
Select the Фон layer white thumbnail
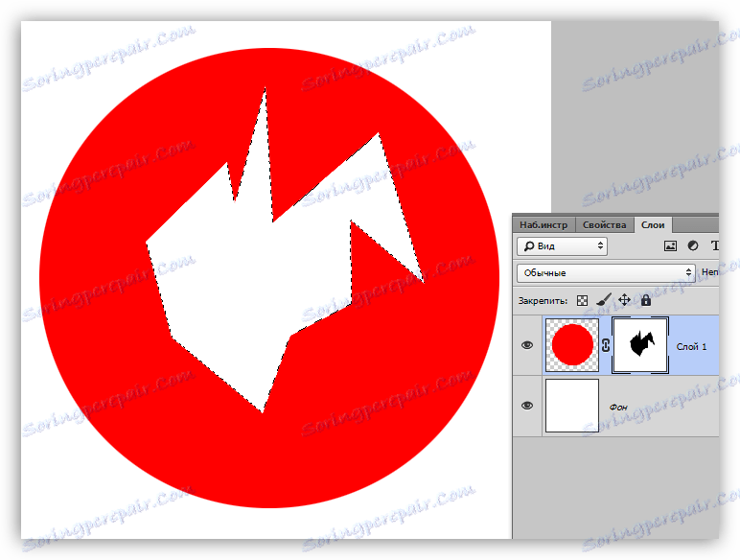(x=572, y=406)
